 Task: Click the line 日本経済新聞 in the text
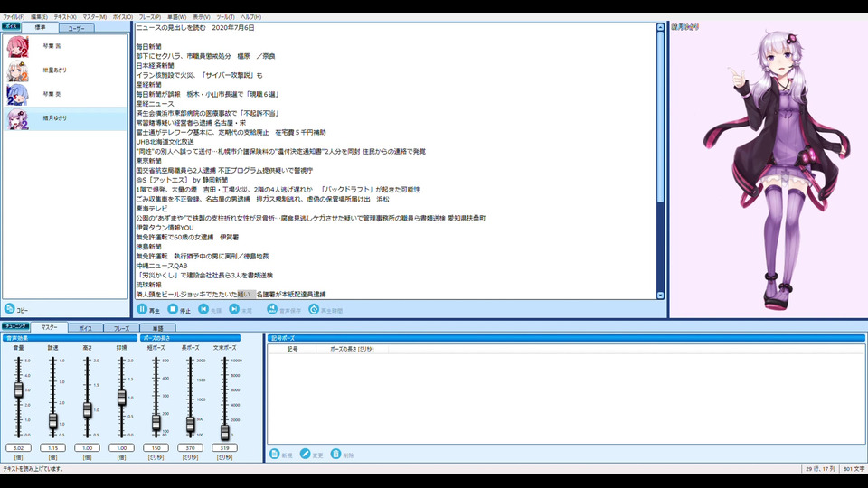(x=155, y=66)
